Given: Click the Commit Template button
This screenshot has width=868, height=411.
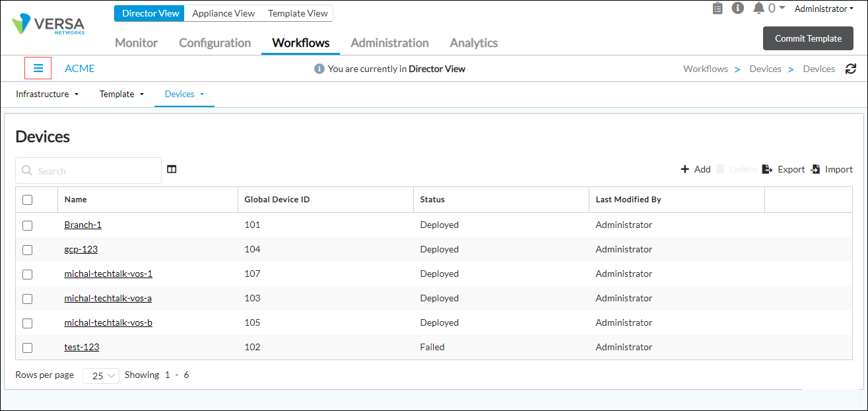Looking at the screenshot, I should 808,38.
